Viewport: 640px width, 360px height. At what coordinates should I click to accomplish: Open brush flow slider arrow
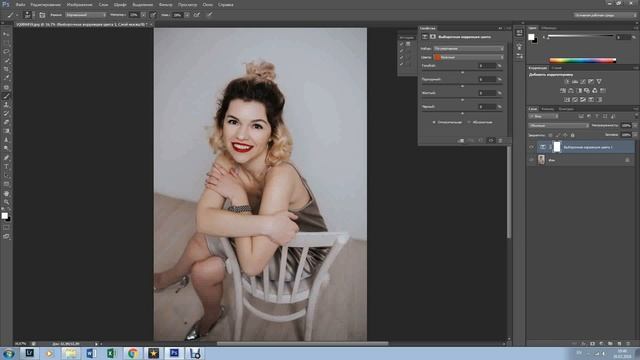[x=187, y=15]
